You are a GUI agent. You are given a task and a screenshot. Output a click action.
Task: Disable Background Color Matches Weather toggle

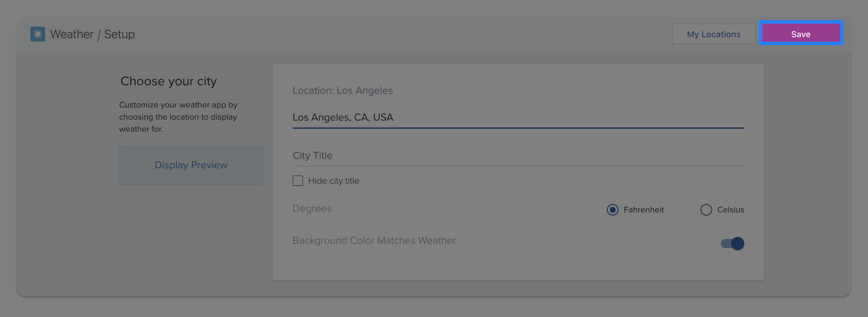732,243
